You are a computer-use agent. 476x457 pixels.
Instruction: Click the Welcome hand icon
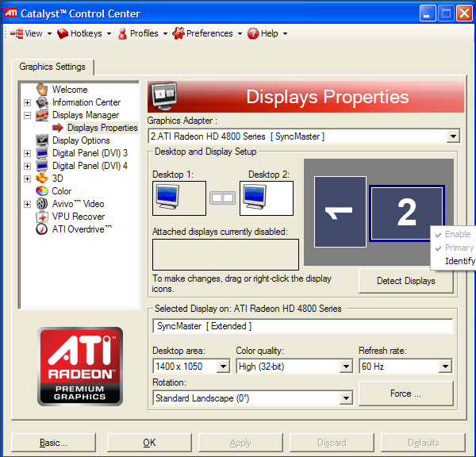pyautogui.click(x=42, y=90)
